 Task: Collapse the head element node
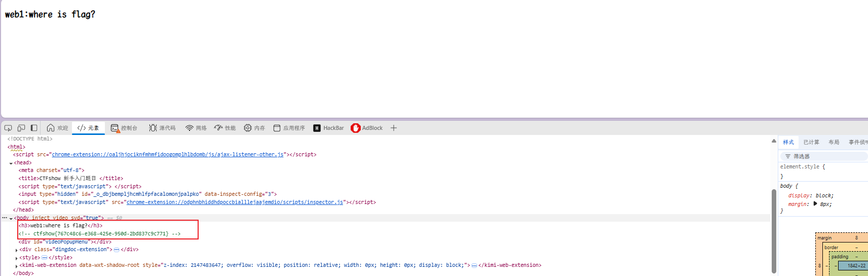tap(11, 163)
